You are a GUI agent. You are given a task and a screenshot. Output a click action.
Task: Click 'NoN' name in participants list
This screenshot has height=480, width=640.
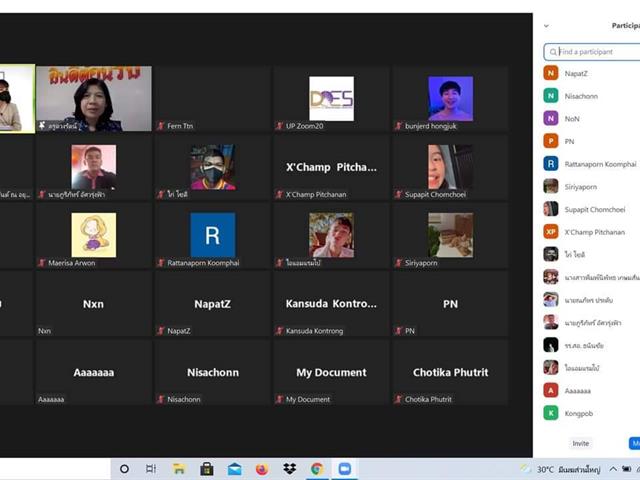(572, 119)
